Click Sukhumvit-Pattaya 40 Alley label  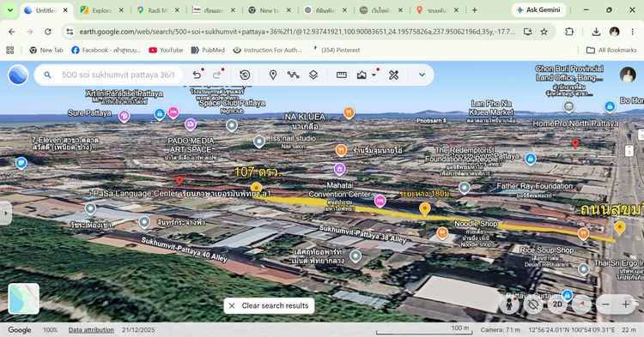click(184, 250)
